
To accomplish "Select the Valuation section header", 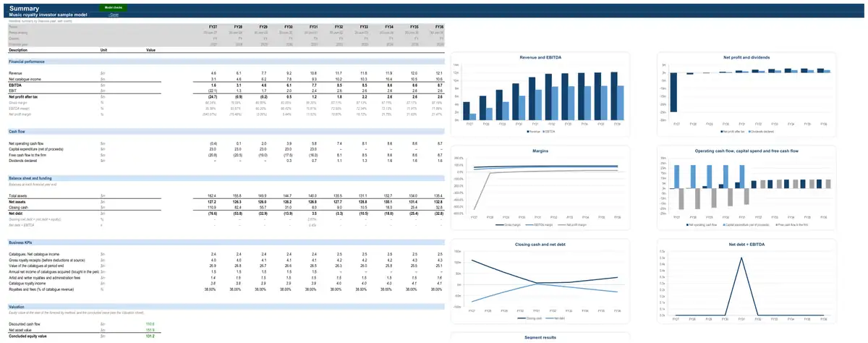I will [17, 307].
